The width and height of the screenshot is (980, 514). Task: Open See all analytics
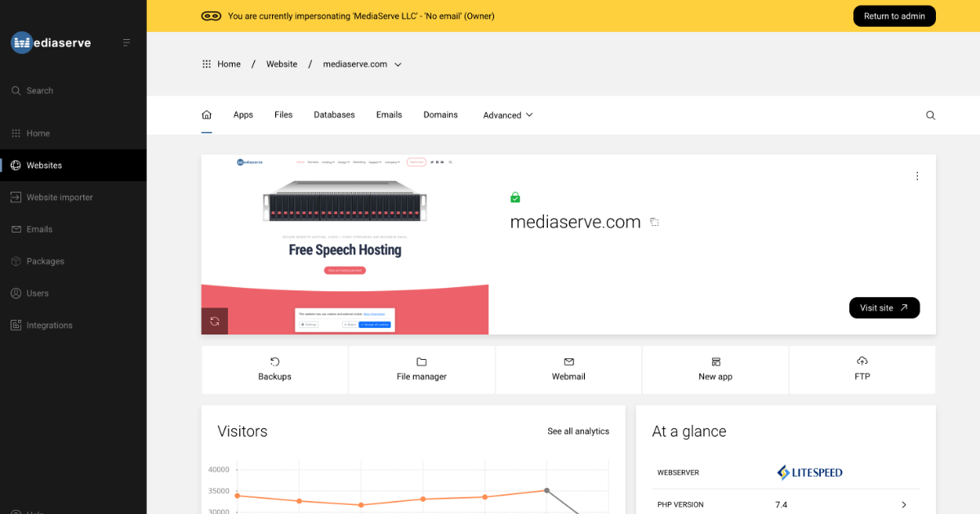pyautogui.click(x=578, y=431)
